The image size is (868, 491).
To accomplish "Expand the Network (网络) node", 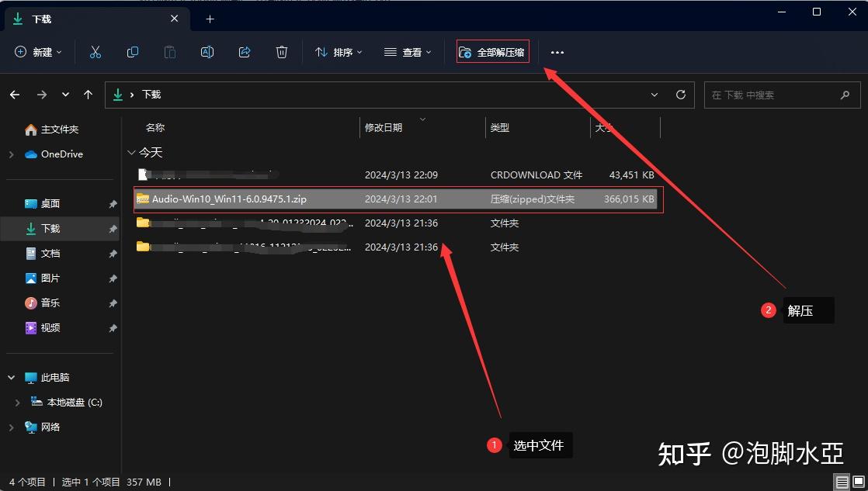I will [12, 427].
